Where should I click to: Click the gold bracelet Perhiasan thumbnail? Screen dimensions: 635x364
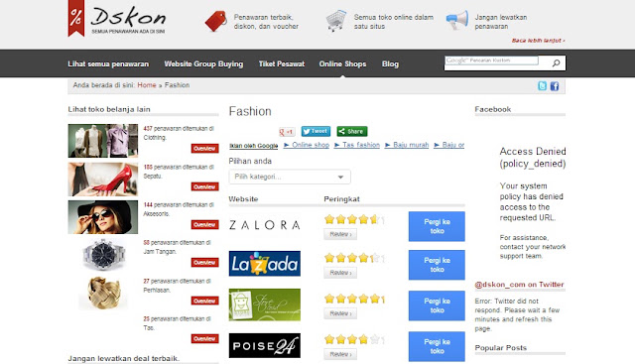pos(103,294)
